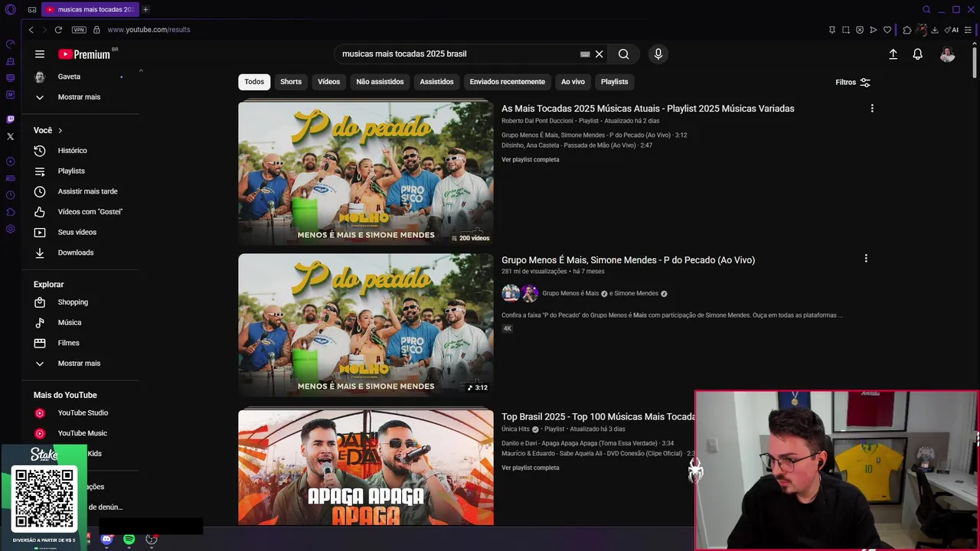Open the YouTube hamburger guide menu

tap(40, 54)
